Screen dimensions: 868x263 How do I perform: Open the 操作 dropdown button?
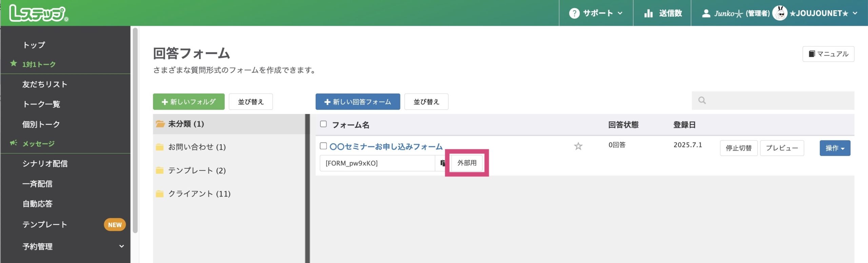click(835, 148)
